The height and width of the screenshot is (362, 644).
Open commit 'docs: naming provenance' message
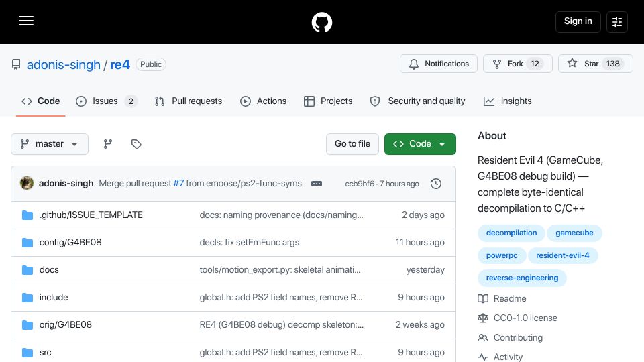tap(281, 215)
